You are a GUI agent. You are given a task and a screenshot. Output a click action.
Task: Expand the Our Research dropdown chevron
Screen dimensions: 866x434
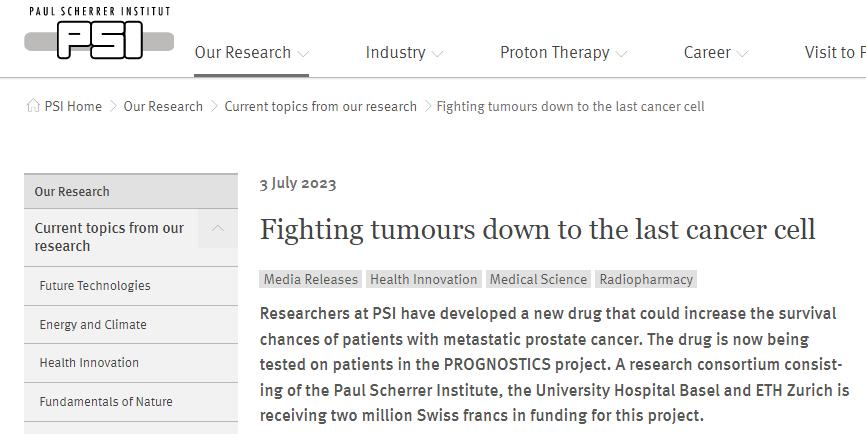coord(304,54)
